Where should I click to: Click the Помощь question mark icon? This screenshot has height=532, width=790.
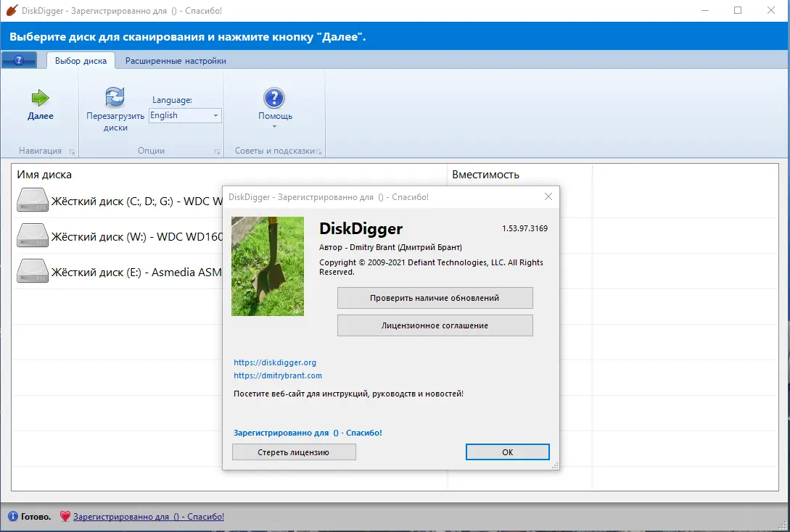tap(273, 96)
